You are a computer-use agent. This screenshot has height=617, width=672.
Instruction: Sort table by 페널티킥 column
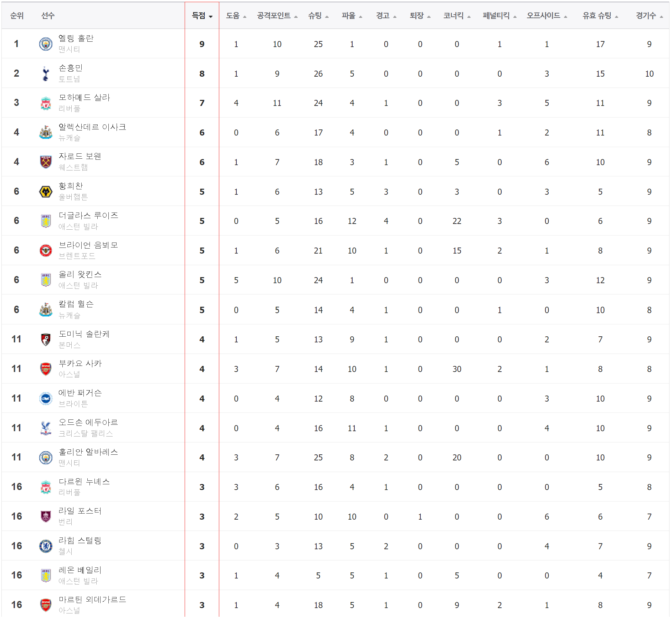click(499, 16)
